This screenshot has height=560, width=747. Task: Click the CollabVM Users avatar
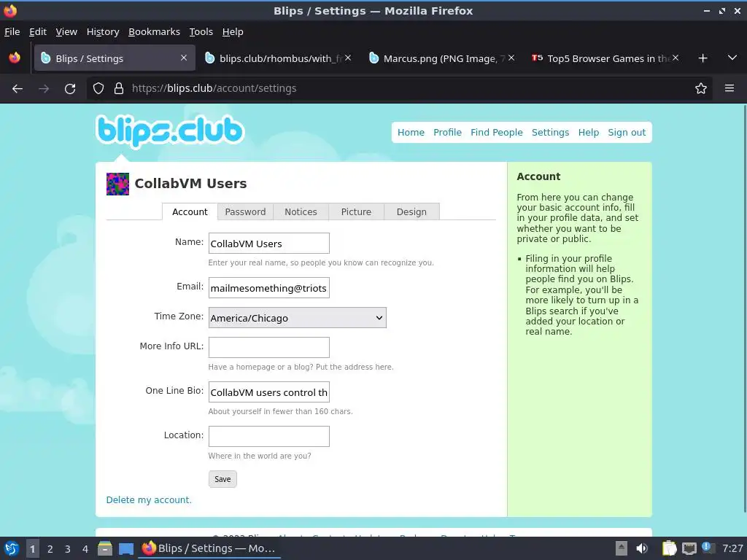tap(117, 184)
